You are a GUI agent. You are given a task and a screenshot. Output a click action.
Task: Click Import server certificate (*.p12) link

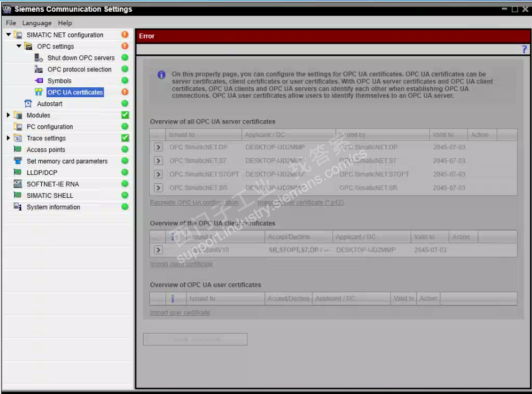coord(301,203)
